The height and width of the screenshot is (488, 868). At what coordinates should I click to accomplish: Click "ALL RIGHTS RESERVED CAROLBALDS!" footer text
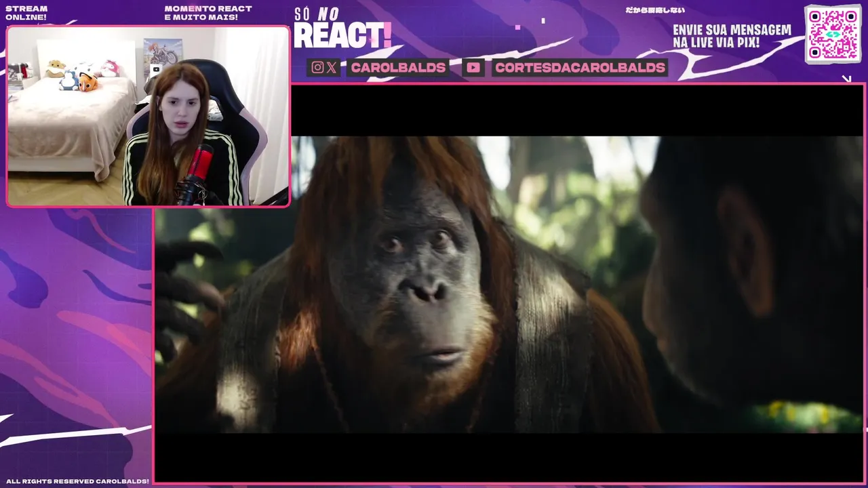[x=77, y=481]
